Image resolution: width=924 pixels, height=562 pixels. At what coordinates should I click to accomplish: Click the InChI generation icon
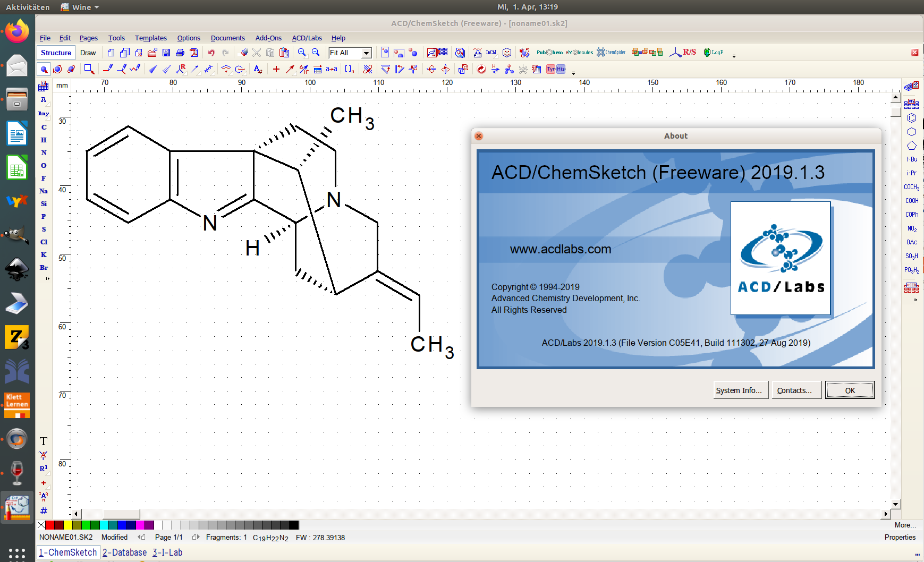point(491,53)
